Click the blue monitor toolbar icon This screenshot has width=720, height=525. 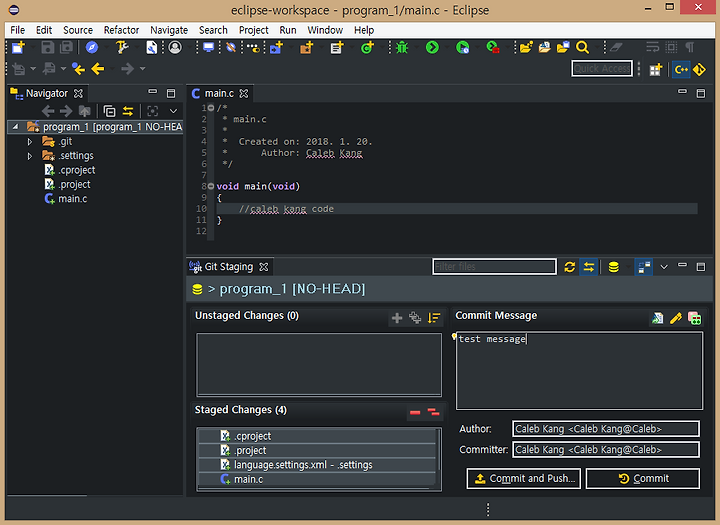tap(208, 47)
